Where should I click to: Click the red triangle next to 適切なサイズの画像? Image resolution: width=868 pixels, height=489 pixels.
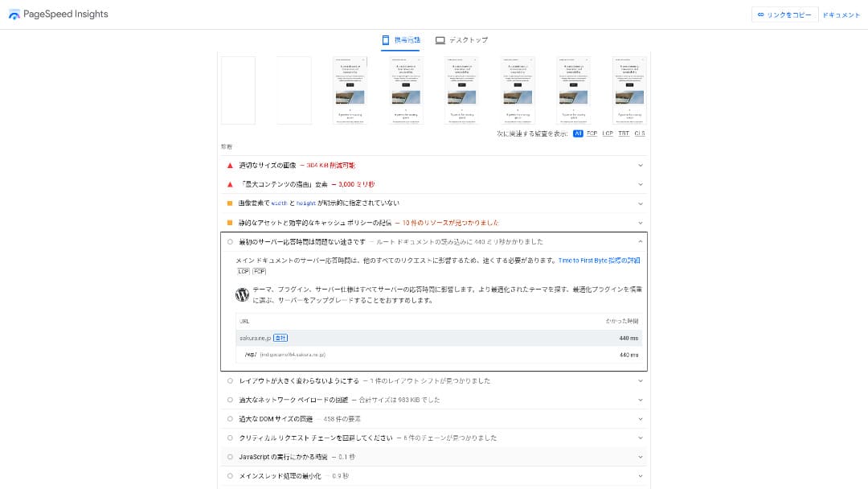click(x=230, y=165)
